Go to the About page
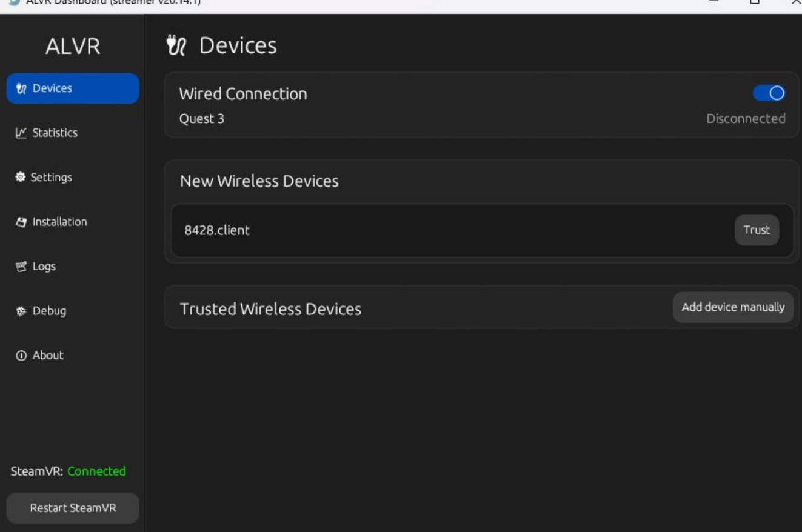The image size is (802, 532). [48, 356]
